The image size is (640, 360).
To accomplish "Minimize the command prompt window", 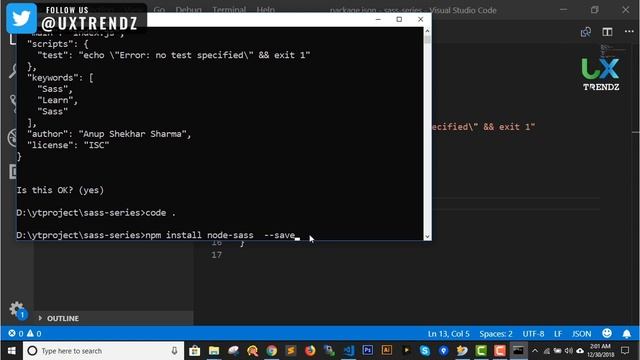I will point(378,19).
